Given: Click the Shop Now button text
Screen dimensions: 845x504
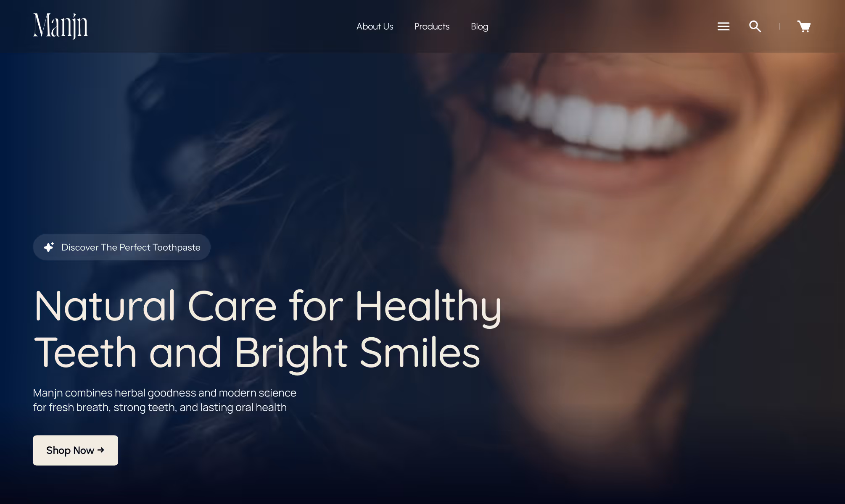Looking at the screenshot, I should [70, 450].
